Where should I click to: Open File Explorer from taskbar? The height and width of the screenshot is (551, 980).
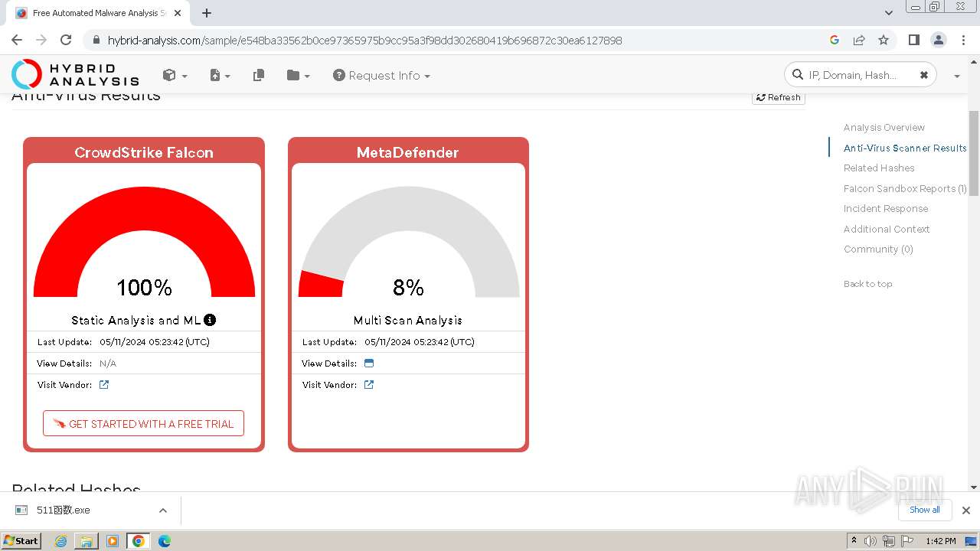pyautogui.click(x=87, y=541)
